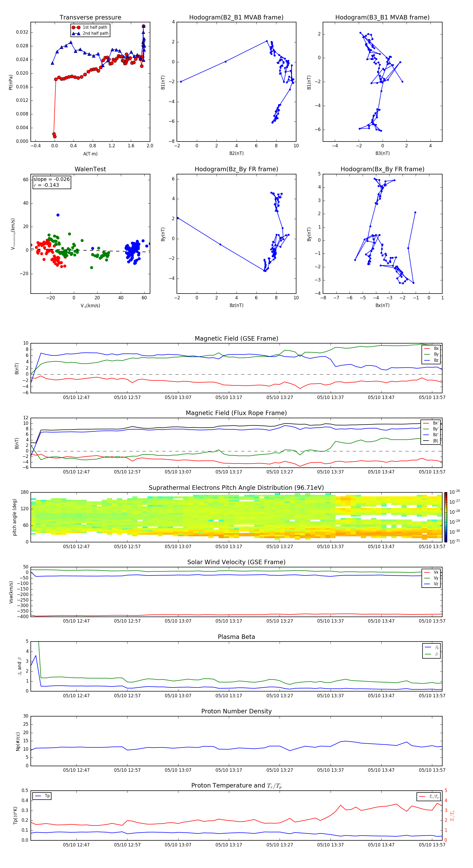473x868 pixels.
Task: Click the Vx entry in velocity legend
Action: (x=431, y=573)
